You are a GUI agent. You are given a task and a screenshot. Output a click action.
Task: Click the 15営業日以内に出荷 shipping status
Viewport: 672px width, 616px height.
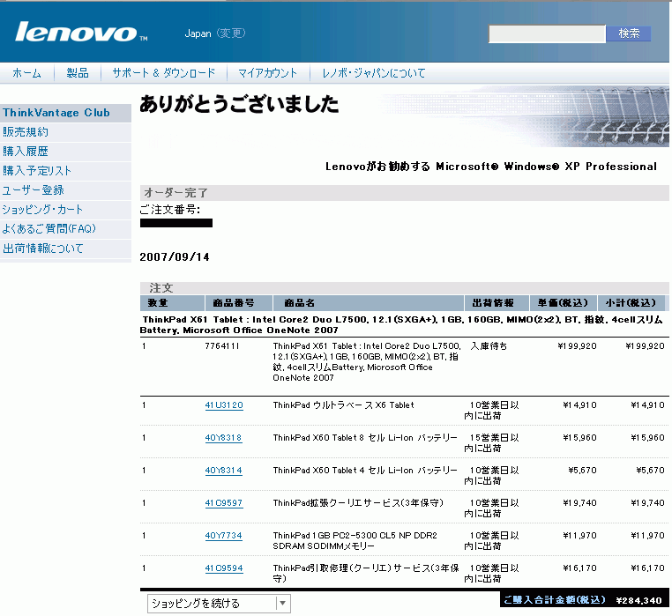click(x=491, y=443)
